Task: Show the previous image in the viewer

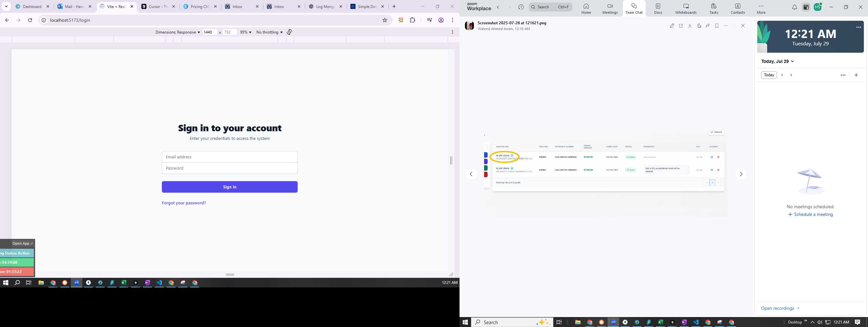Action: tap(471, 174)
